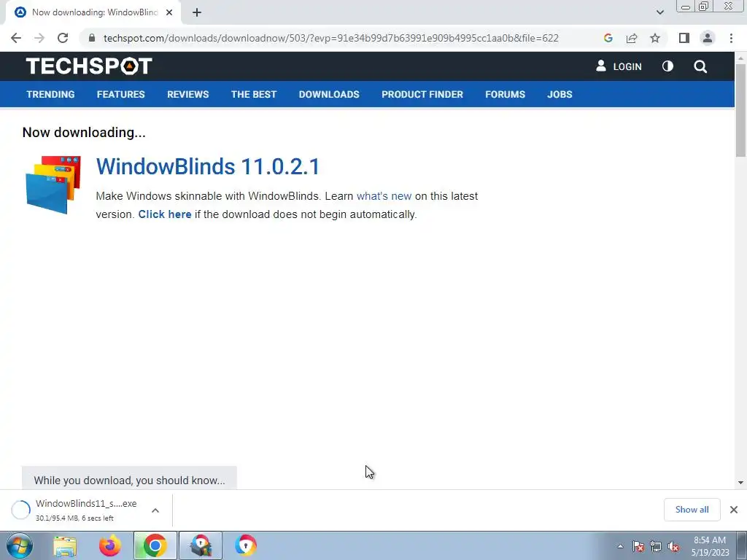Click 'While you download, you should know...' heading

coord(129,481)
